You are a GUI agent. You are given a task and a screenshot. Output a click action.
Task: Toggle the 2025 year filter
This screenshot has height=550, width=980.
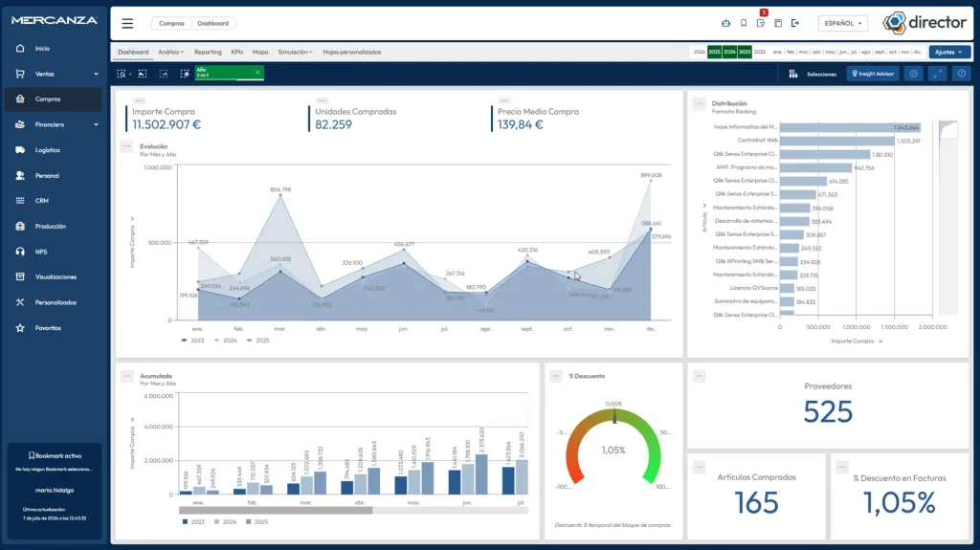coord(714,52)
